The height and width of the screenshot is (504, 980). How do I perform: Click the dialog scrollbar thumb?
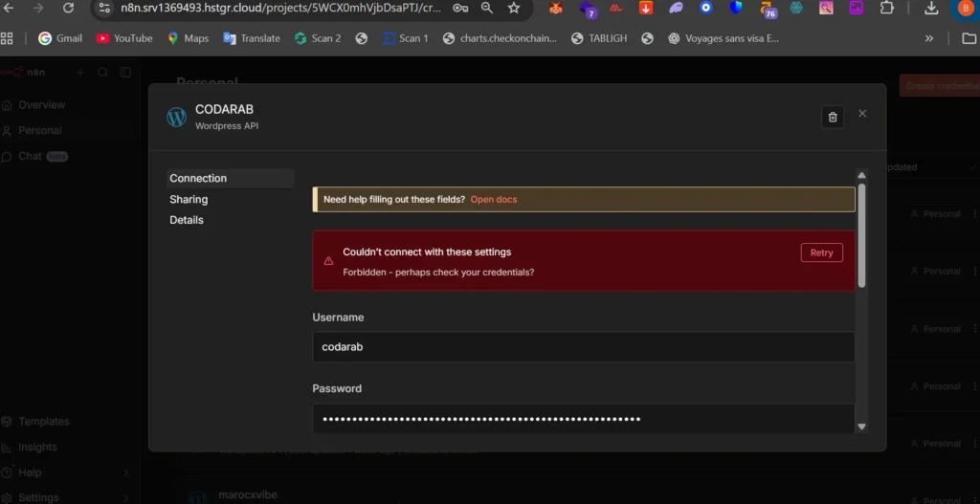861,235
